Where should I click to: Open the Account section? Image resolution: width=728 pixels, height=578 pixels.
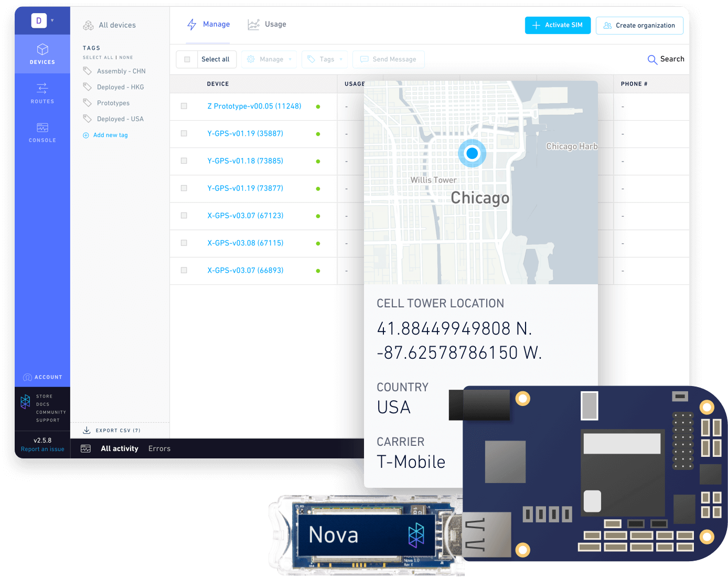tap(42, 377)
